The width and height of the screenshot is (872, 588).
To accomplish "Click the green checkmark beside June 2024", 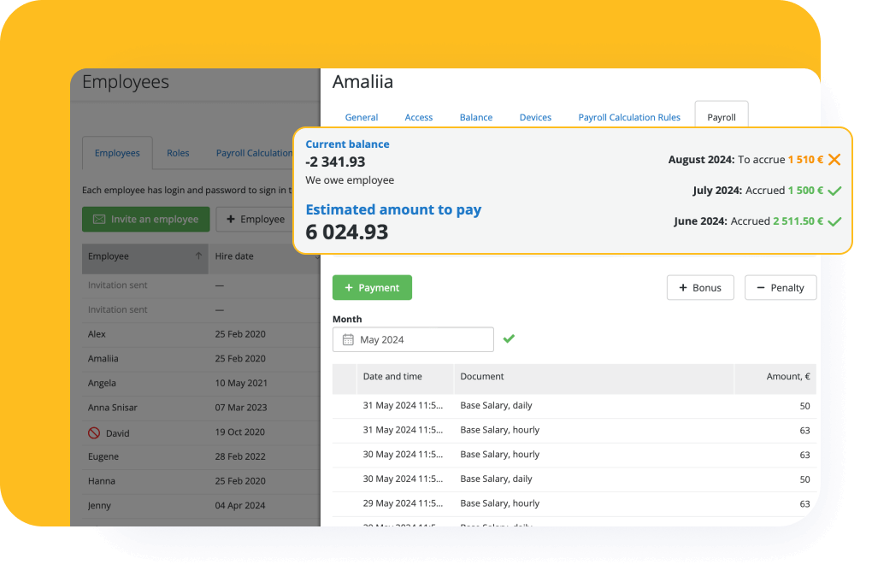I will coord(834,221).
